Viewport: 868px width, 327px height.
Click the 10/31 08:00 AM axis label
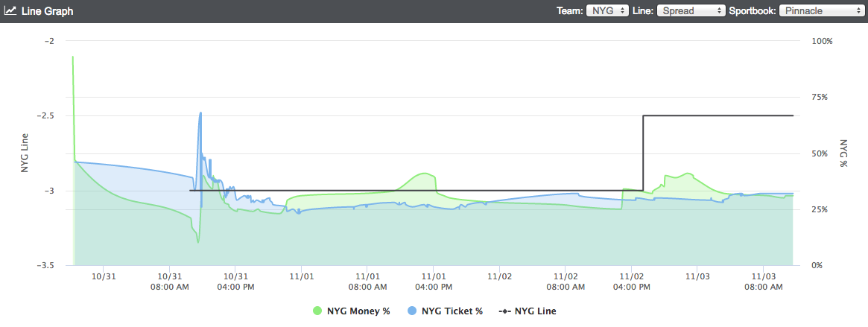coord(169,281)
